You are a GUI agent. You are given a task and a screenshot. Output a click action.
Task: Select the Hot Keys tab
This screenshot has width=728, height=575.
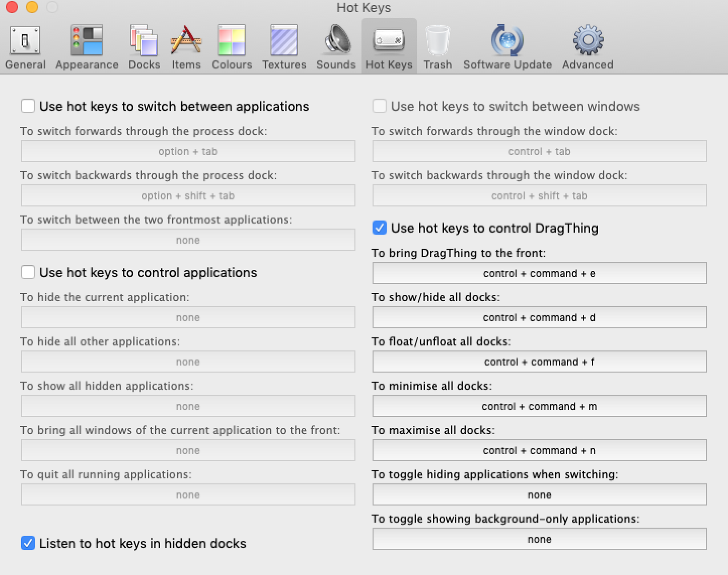pyautogui.click(x=389, y=47)
